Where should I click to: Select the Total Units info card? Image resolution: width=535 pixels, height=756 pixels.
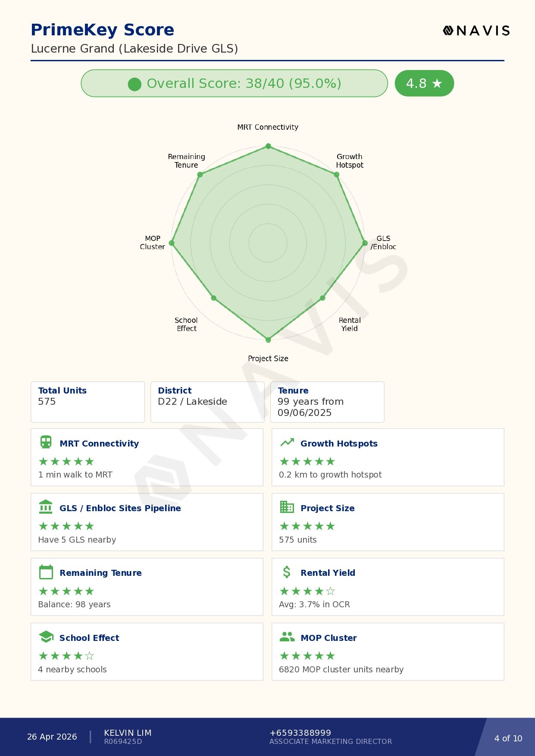88,402
